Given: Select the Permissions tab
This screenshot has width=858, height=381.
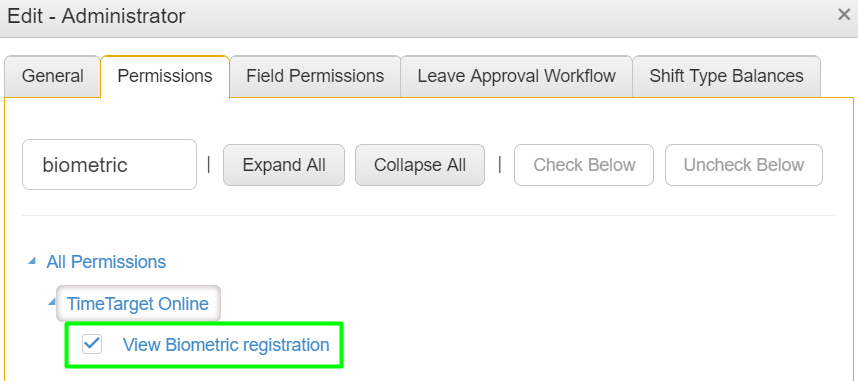Looking at the screenshot, I should (165, 76).
